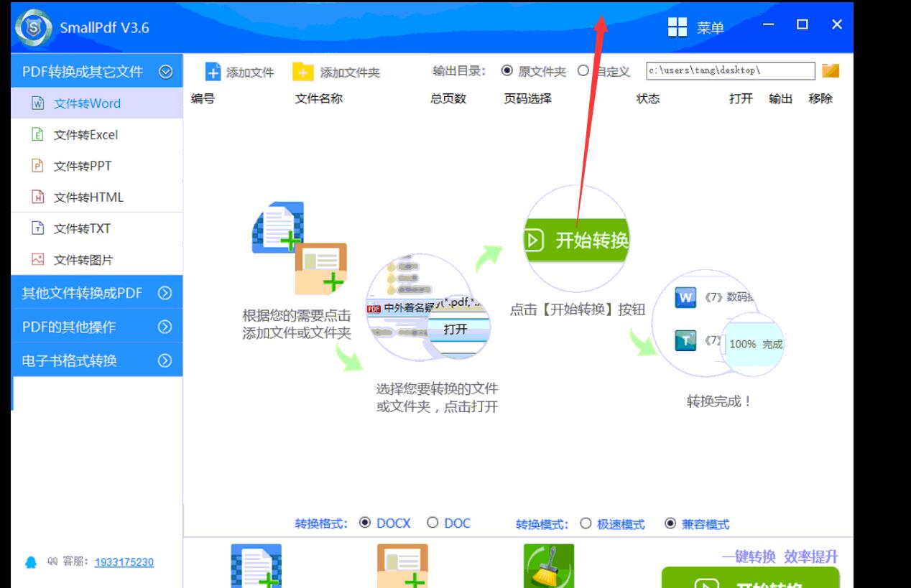The height and width of the screenshot is (588, 911).
Task: Open the menu grid icon
Action: 677,27
